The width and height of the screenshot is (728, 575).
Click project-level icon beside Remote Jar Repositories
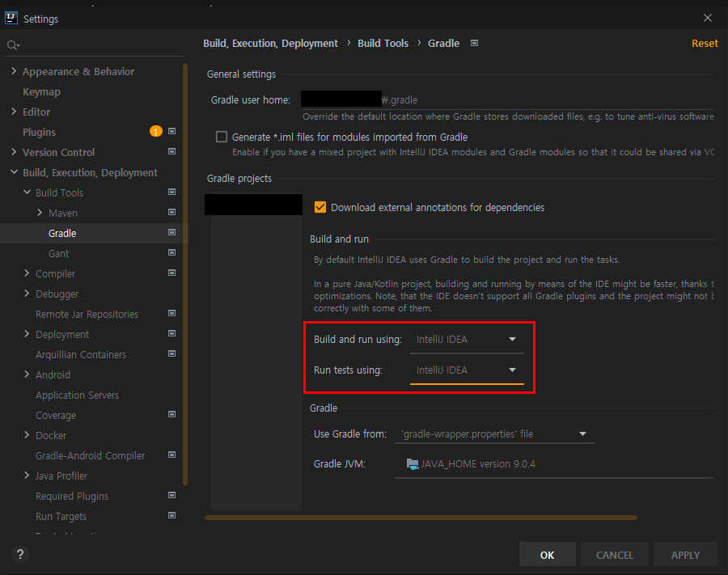point(171,313)
